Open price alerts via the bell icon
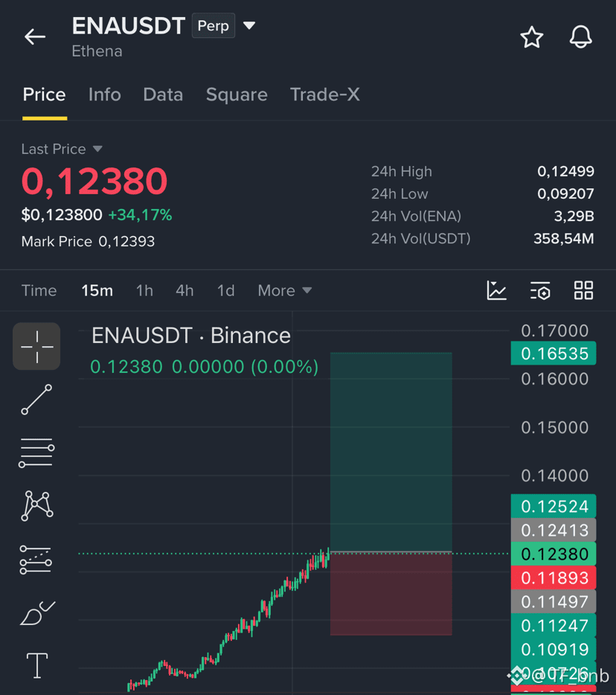616x695 pixels. pyautogui.click(x=580, y=36)
